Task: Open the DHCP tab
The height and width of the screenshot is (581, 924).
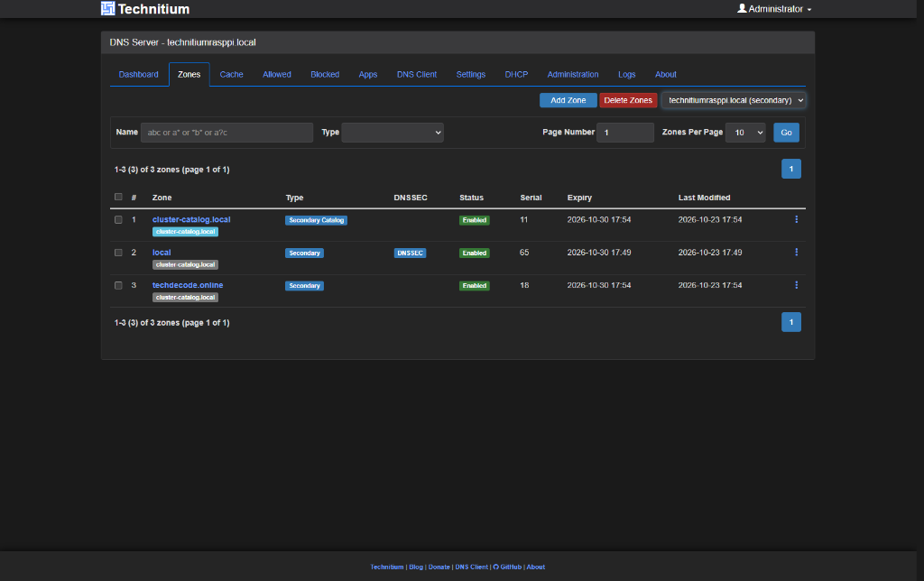Action: (x=516, y=74)
